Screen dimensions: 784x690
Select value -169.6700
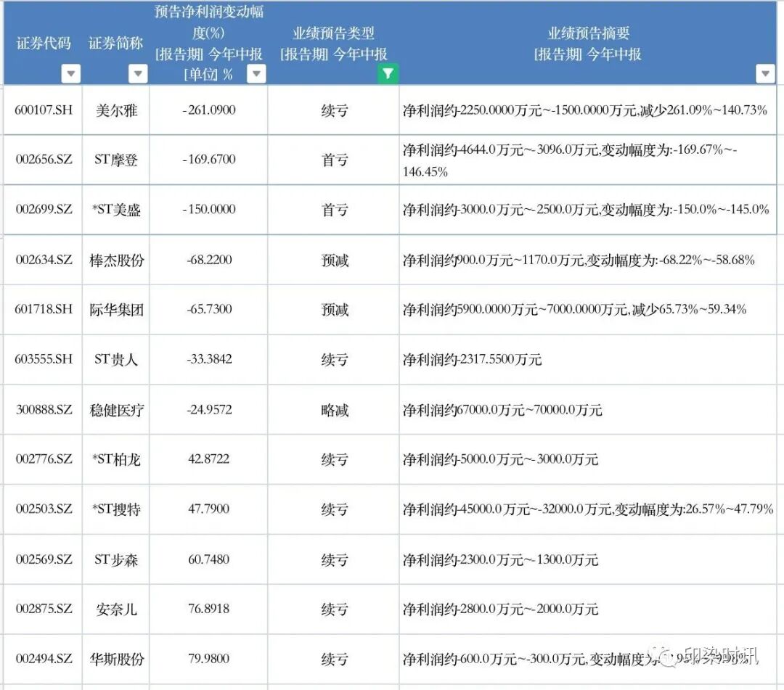[x=208, y=160]
